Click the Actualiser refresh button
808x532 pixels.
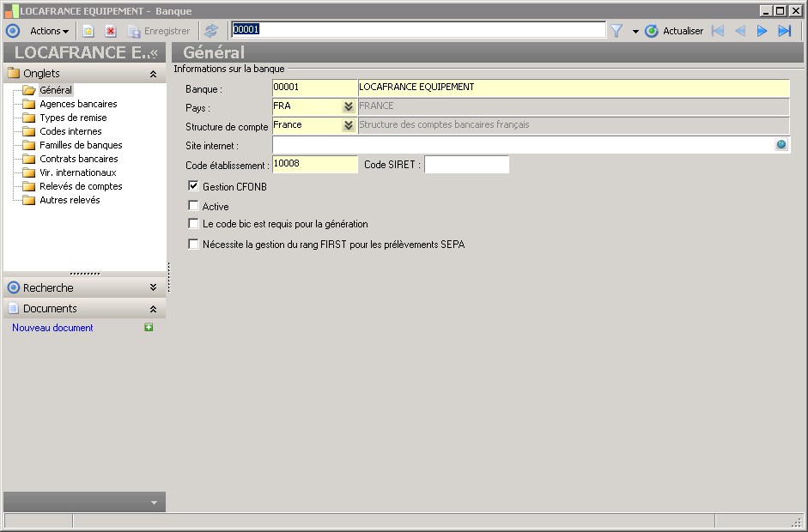click(674, 31)
